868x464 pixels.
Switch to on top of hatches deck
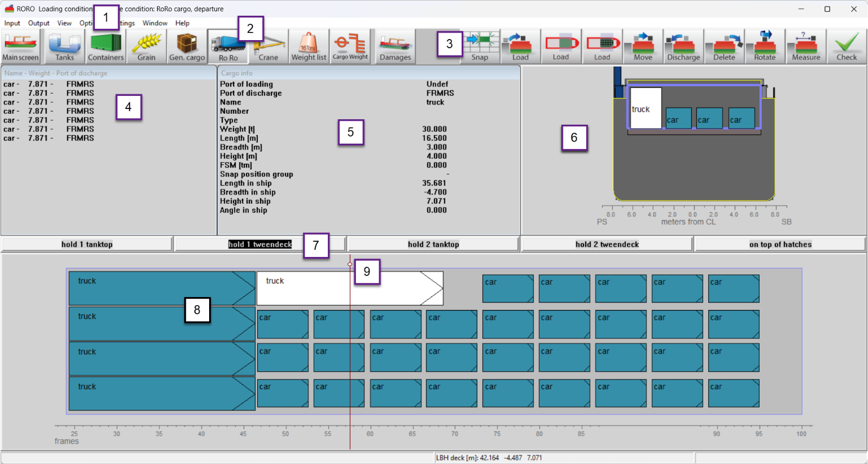tap(780, 244)
